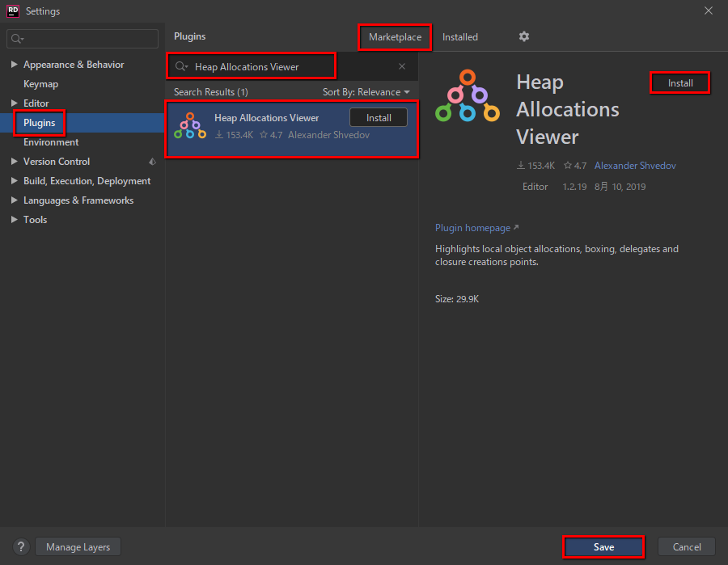Save the plugin settings
The height and width of the screenshot is (565, 728).
tap(603, 546)
